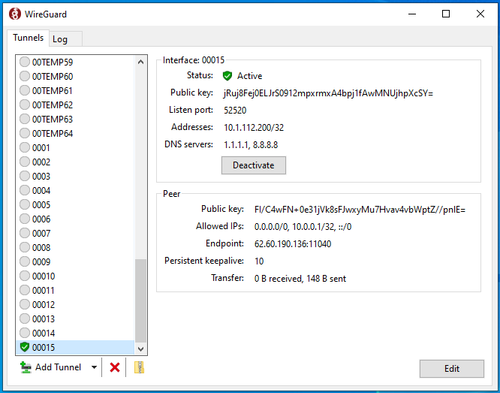Click status circle icon beside 0001

(x=24, y=147)
